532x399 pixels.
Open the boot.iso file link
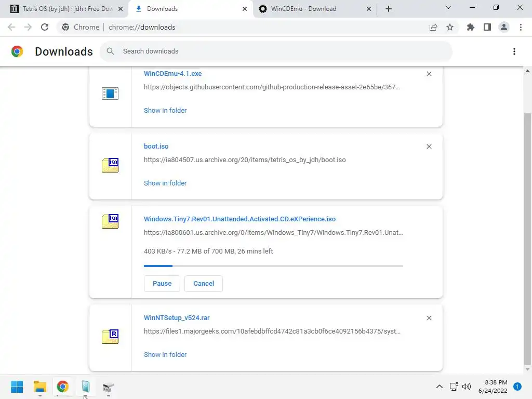pos(156,146)
